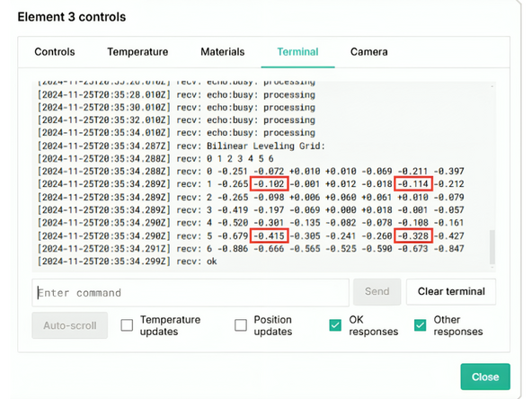This screenshot has width=532, height=399.
Task: Click the timestamp 2024-11-25T20:35:34.299Z
Action: [104, 262]
